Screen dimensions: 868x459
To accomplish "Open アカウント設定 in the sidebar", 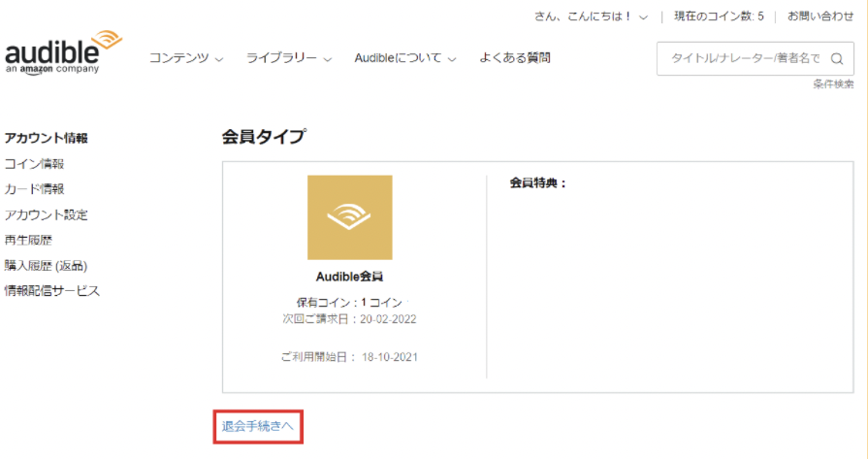I will pyautogui.click(x=46, y=214).
